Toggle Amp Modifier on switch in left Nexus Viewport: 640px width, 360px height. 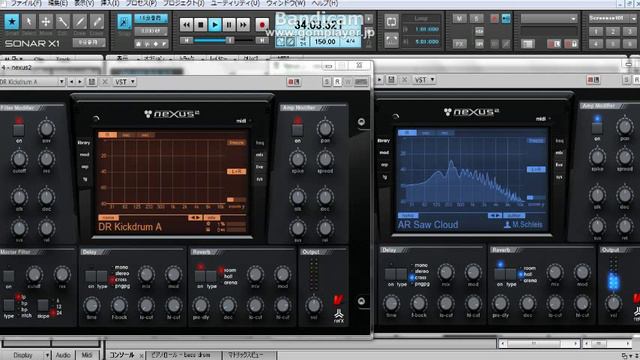[x=298, y=130]
